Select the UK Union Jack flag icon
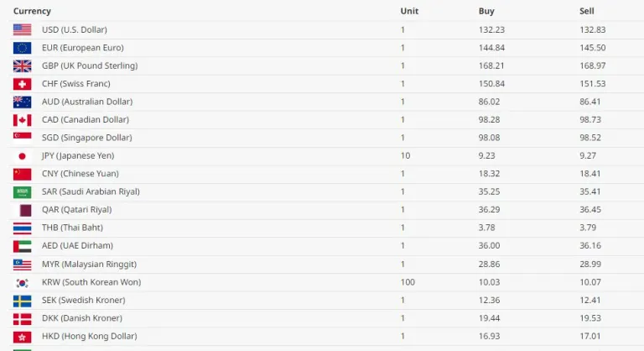The width and height of the screenshot is (644, 351). tap(22, 65)
